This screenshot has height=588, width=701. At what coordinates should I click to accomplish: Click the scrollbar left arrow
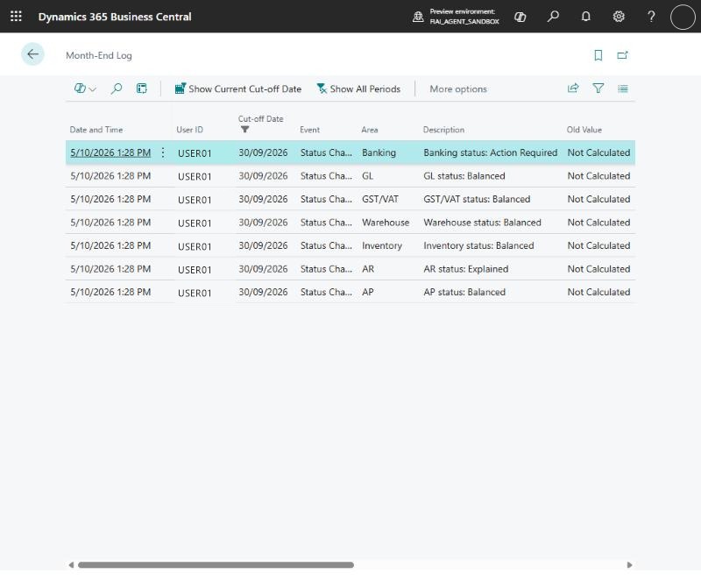(x=71, y=564)
